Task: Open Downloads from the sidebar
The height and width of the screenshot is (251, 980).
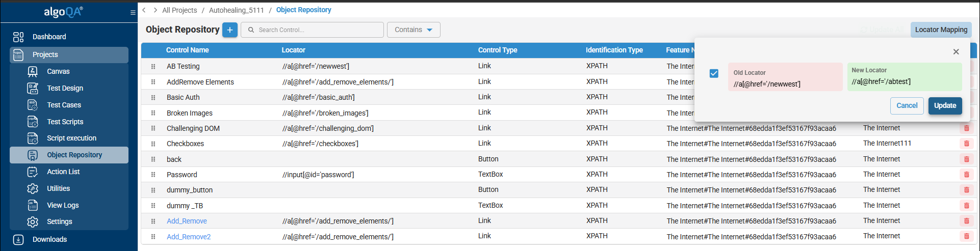Action: pos(49,239)
